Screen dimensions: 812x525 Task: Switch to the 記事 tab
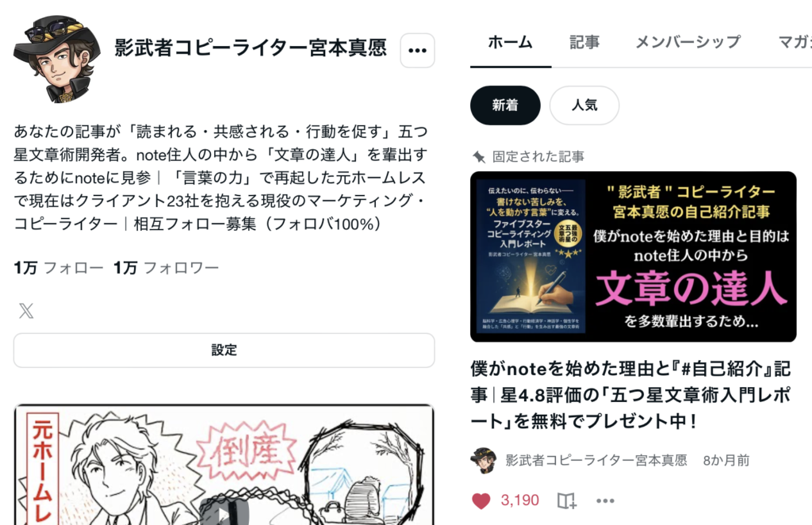[x=584, y=42]
